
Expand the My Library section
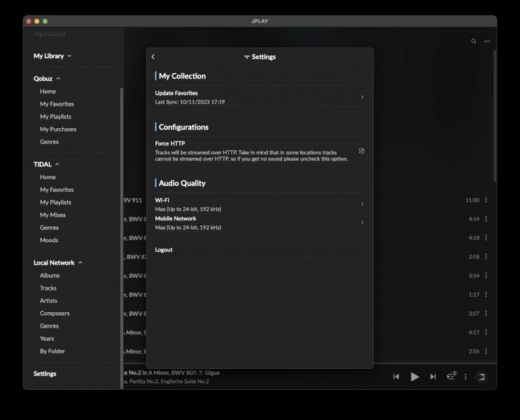(52, 56)
